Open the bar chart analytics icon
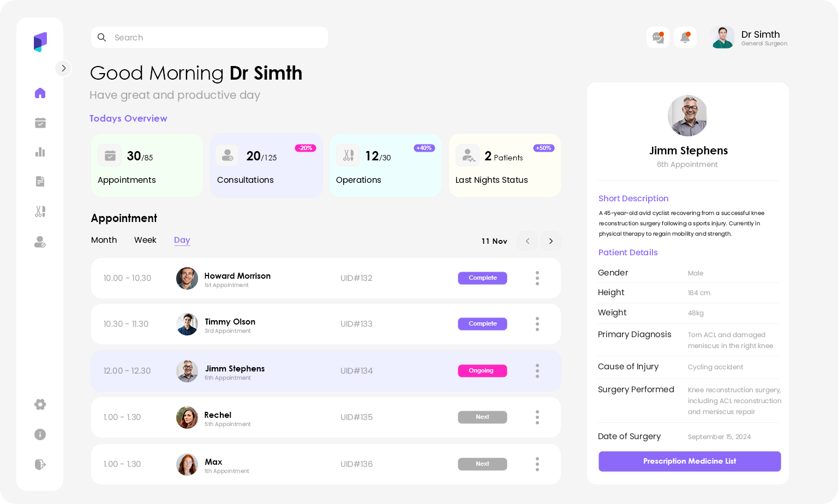 pyautogui.click(x=40, y=152)
